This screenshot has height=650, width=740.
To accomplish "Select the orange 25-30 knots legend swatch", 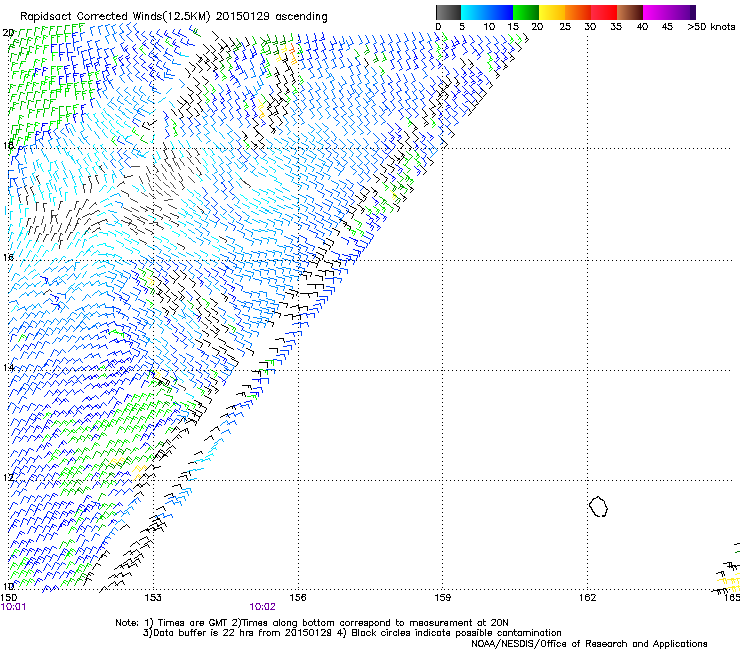I will pyautogui.click(x=578, y=12).
